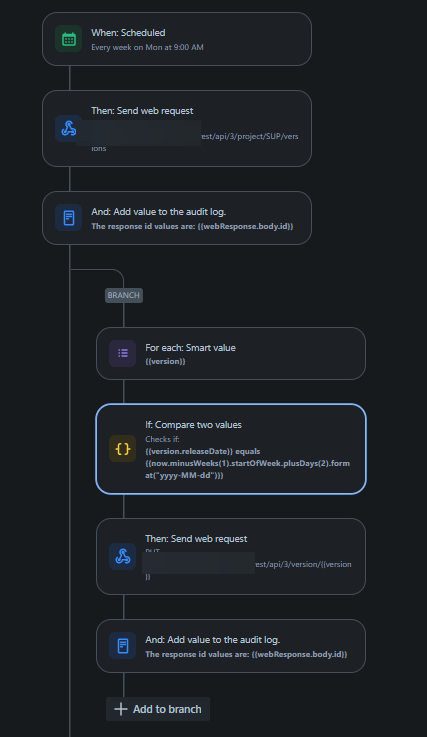Open the branch Then: Send web request card
Screen dimensions: 427x737
click(x=231, y=557)
